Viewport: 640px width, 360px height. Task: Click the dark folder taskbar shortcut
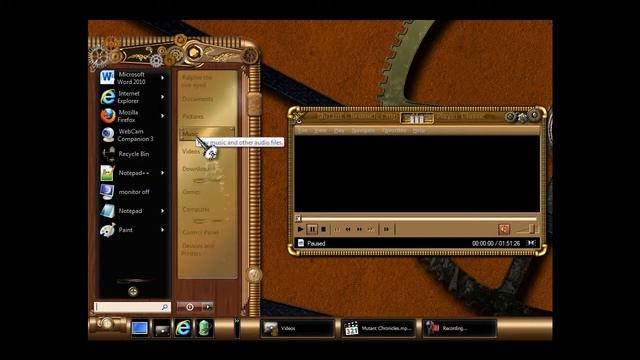pyautogui.click(x=162, y=328)
